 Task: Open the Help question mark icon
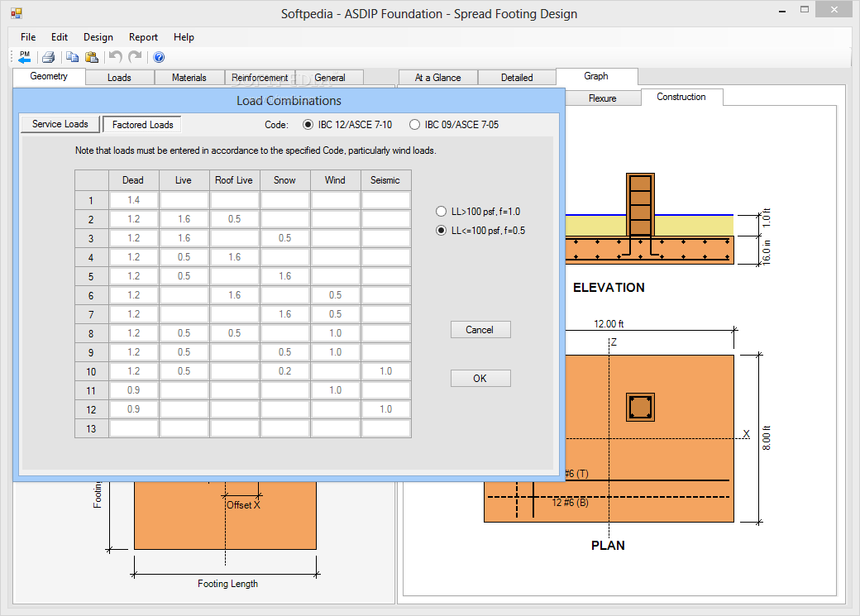coord(159,57)
